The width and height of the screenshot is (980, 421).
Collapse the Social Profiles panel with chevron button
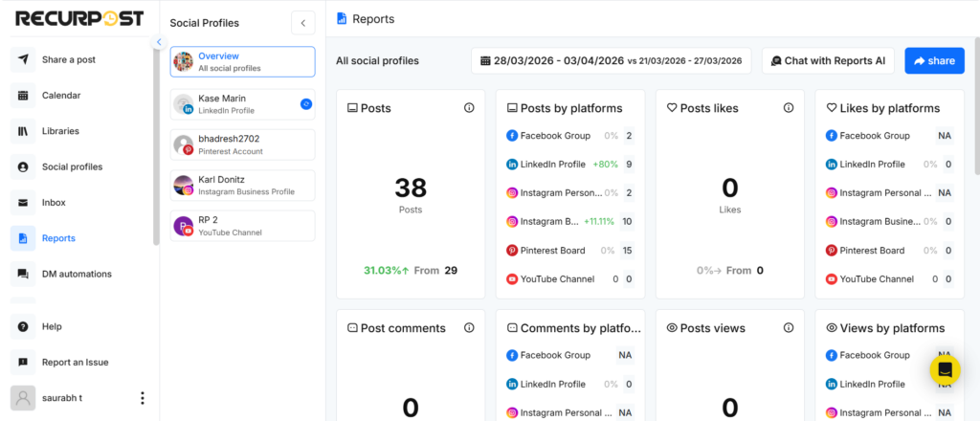(x=303, y=23)
